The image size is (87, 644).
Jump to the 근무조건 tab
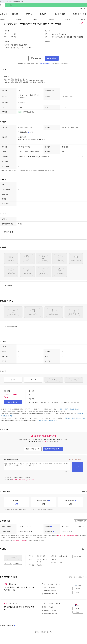coord(19,19)
